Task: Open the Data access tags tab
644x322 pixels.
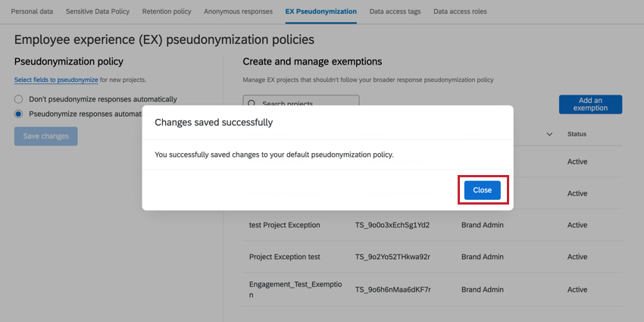Action: pyautogui.click(x=395, y=12)
